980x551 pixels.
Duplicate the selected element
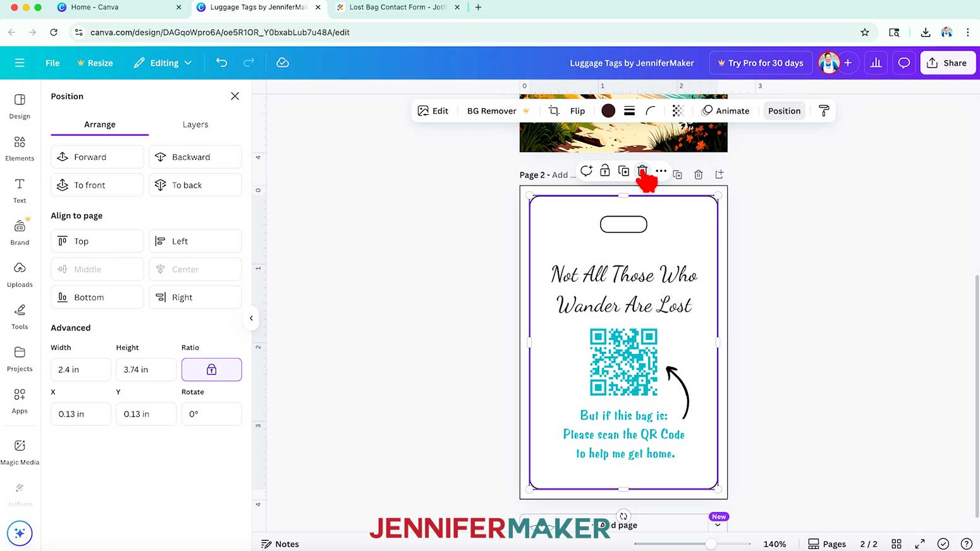(623, 171)
